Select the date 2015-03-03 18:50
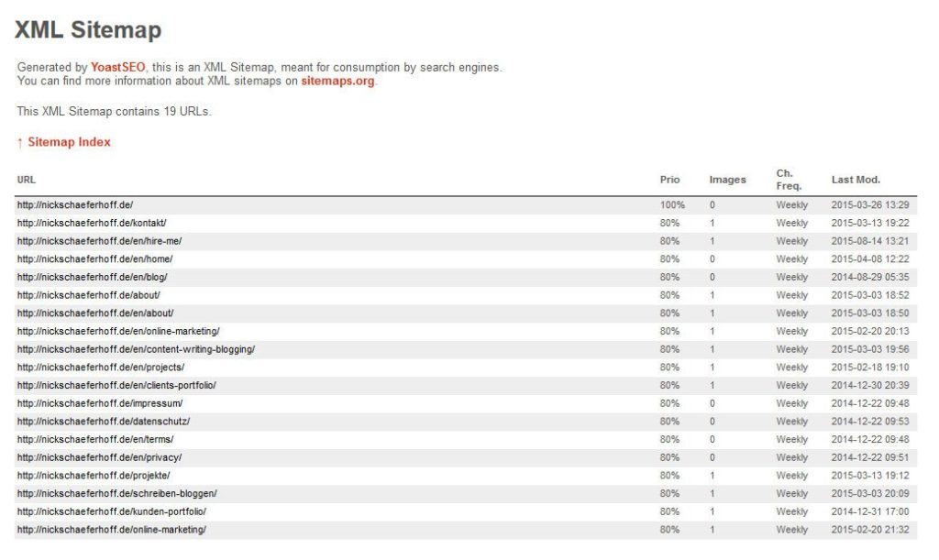The image size is (939, 560). tap(870, 313)
